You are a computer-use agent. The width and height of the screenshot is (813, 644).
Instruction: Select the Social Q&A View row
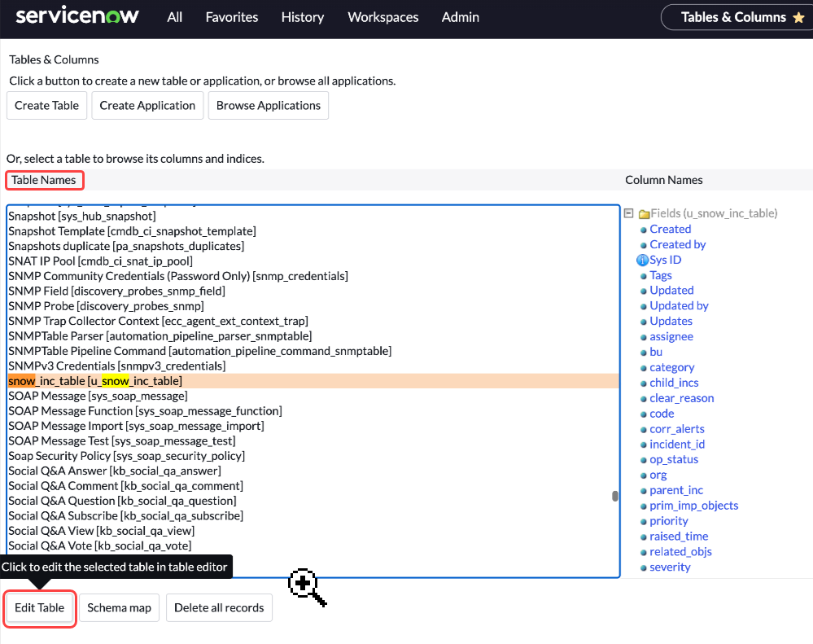tap(313, 532)
